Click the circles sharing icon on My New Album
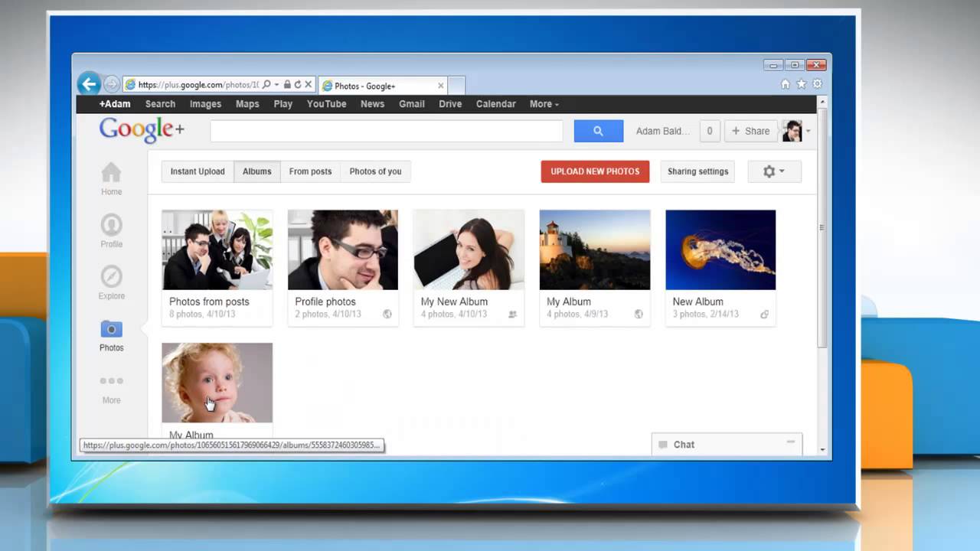 [513, 315]
